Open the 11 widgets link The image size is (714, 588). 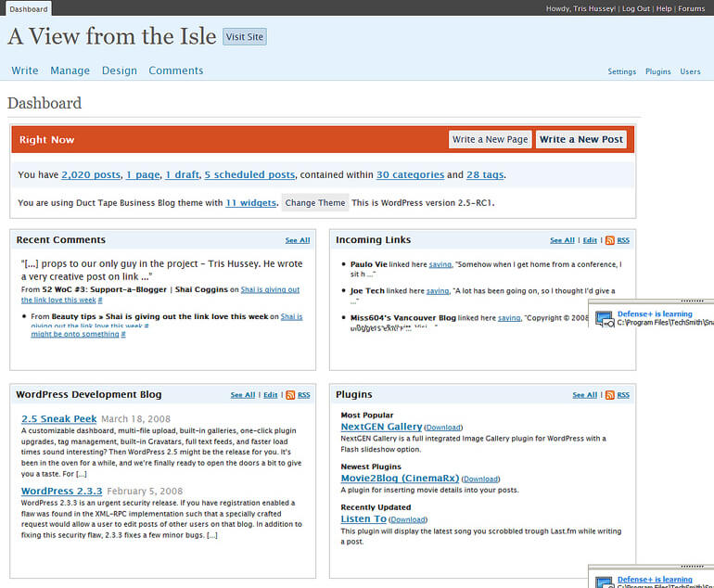tap(251, 203)
